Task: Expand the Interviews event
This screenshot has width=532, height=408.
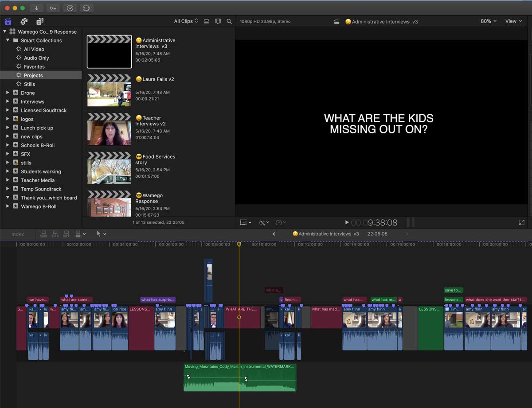Action: pyautogui.click(x=8, y=101)
